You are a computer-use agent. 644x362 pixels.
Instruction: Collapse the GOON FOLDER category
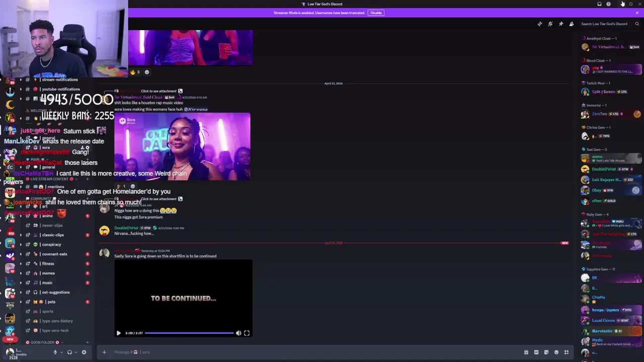[43, 342]
